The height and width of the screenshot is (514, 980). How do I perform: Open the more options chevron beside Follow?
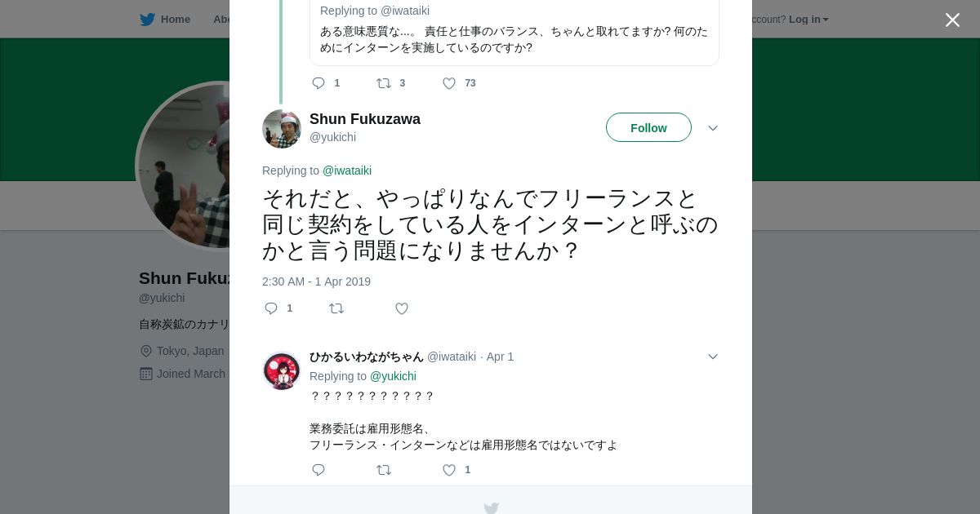click(x=713, y=128)
